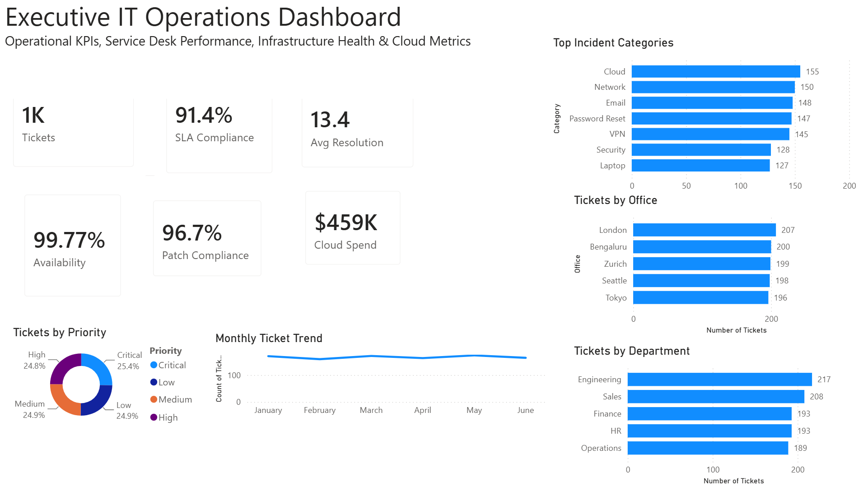Click the 'June' axis label
868x491 pixels.
pyautogui.click(x=526, y=410)
